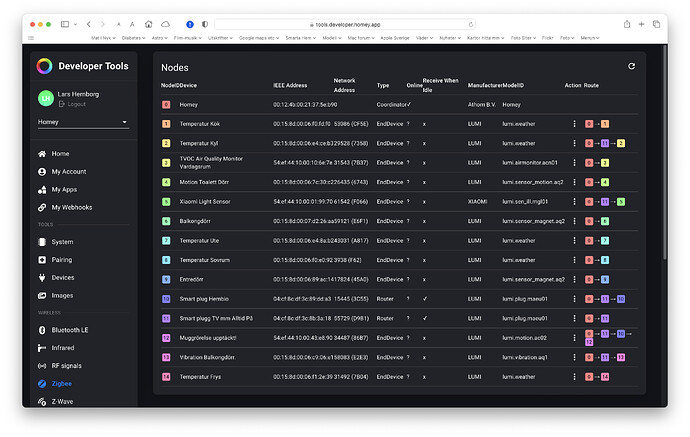Open the Film-musik bookmarks folder
Image resolution: width=690 pixels, height=437 pixels.
(x=187, y=38)
